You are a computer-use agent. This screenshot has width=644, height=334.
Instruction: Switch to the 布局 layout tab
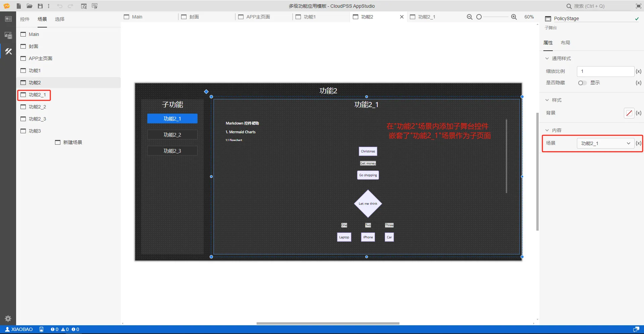[566, 43]
